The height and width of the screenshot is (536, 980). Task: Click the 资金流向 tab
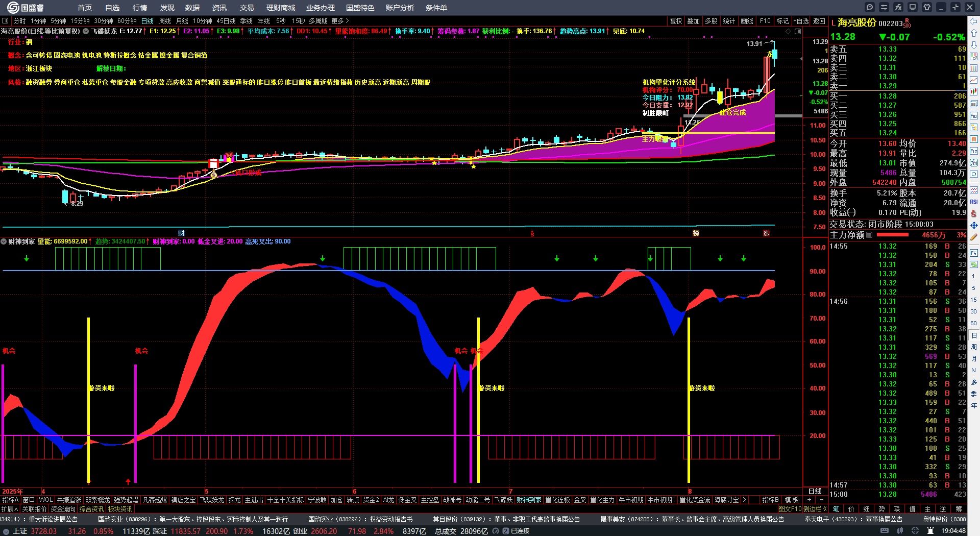pos(63,509)
